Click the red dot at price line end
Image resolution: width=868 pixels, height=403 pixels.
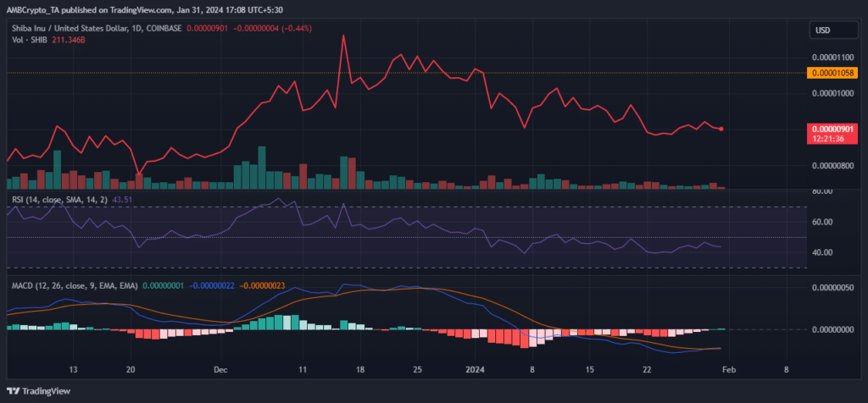point(721,129)
